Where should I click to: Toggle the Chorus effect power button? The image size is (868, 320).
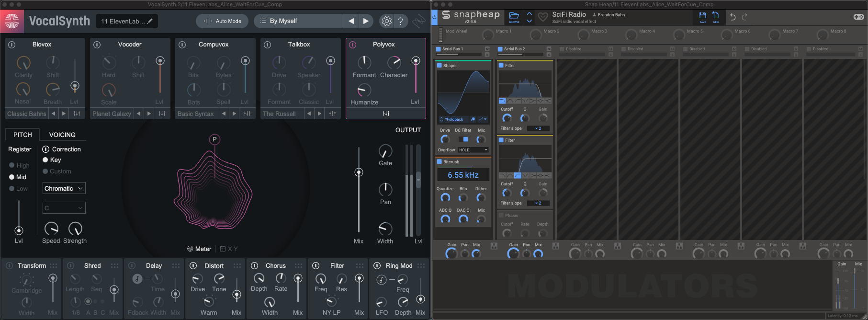tap(255, 265)
